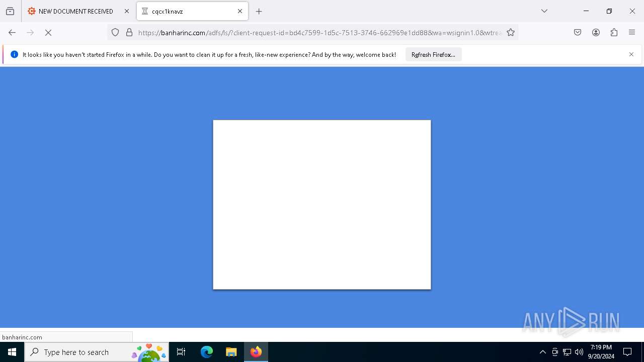This screenshot has width=644, height=362.
Task: Open Firefox application hamburger menu
Action: [632, 33]
